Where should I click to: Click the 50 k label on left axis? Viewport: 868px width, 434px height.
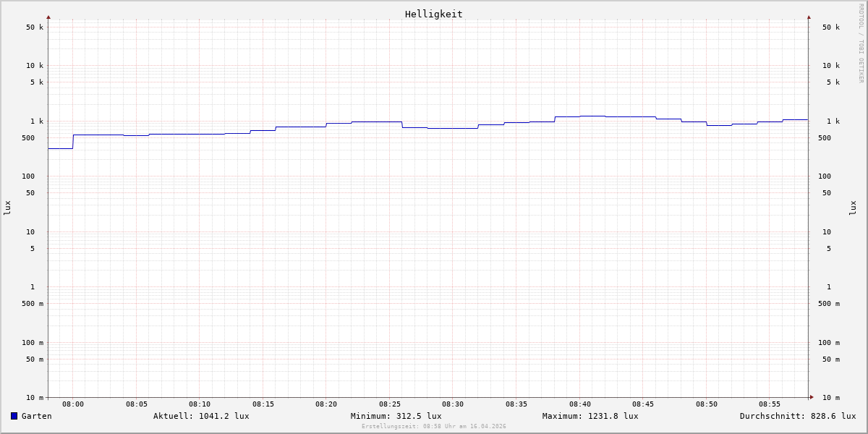click(35, 27)
